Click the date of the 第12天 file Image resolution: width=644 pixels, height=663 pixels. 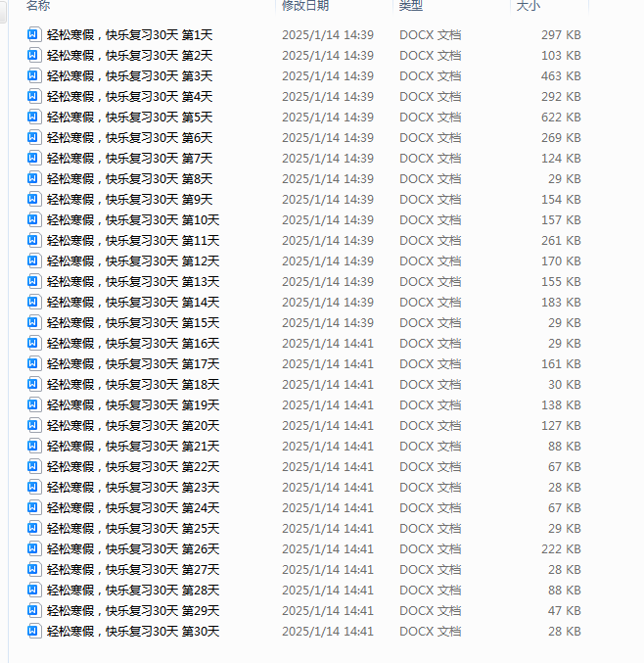[328, 261]
